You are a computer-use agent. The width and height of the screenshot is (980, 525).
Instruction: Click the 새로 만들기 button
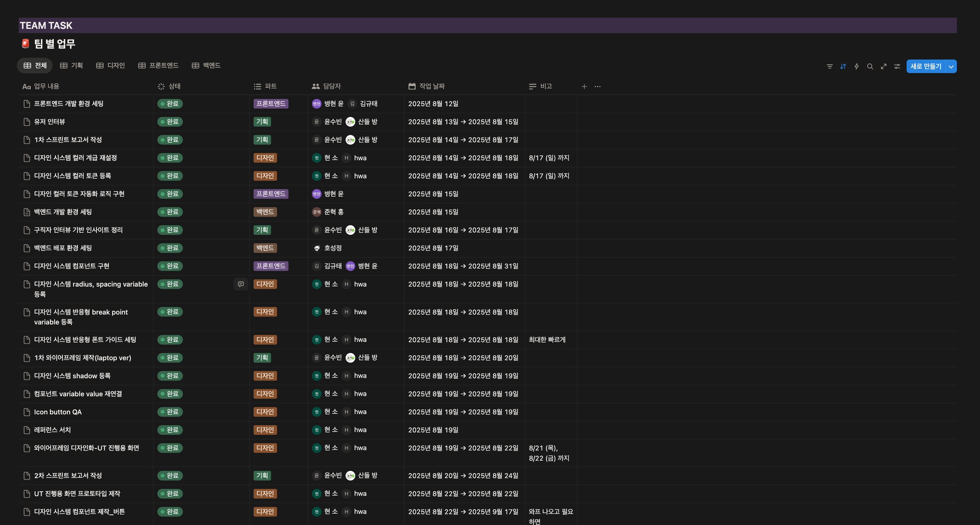(x=926, y=66)
